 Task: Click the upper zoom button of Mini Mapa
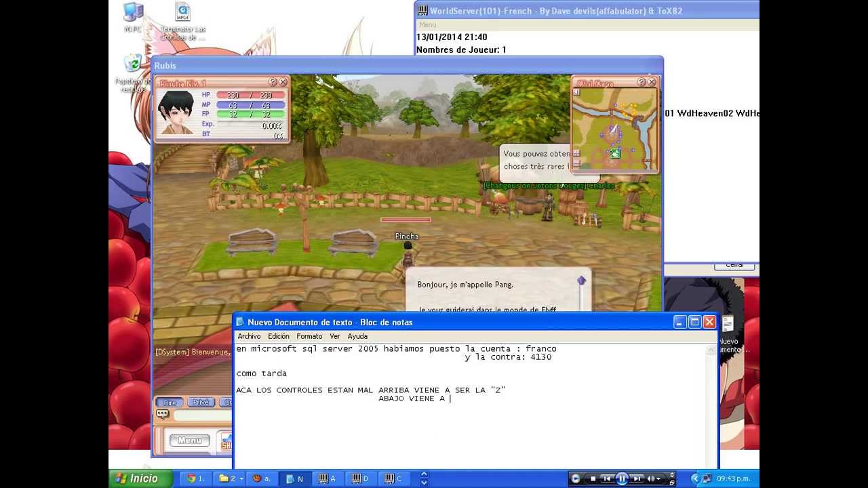[x=576, y=154]
